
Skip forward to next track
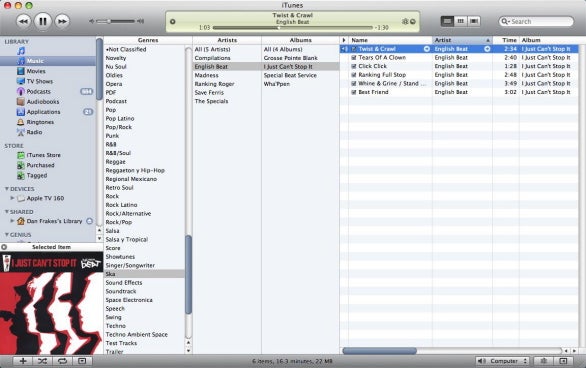[x=62, y=21]
